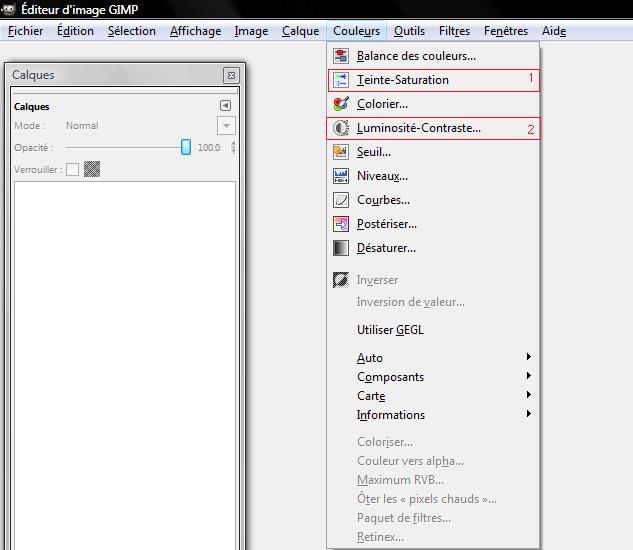Click the Luminosité-Contraste icon

(341, 128)
